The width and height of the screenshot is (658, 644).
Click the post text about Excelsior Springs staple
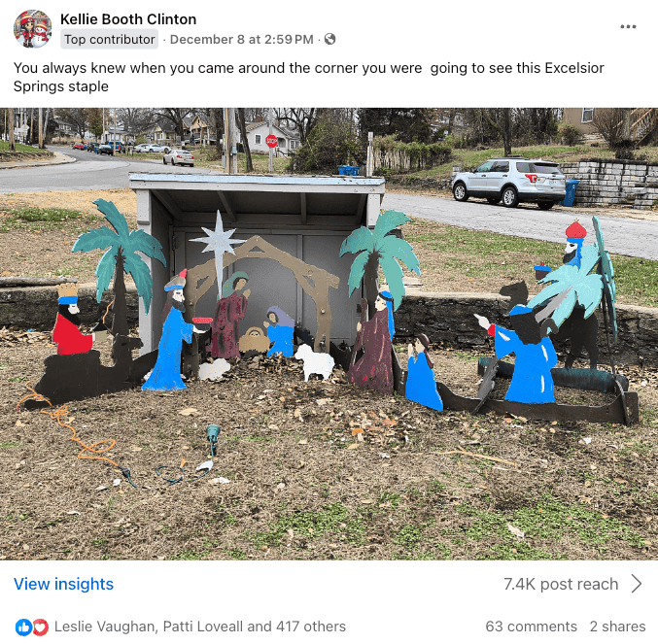click(x=309, y=77)
